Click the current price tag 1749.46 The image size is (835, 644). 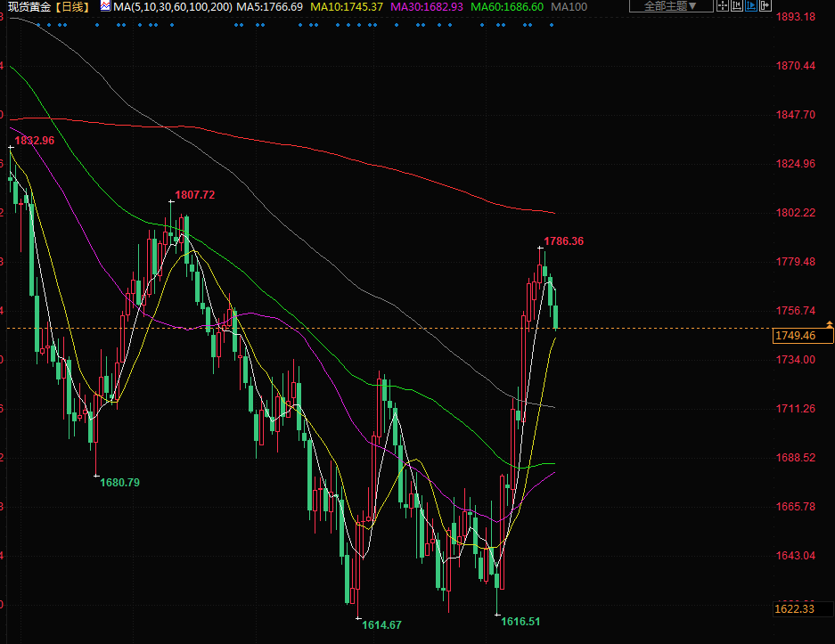point(796,336)
